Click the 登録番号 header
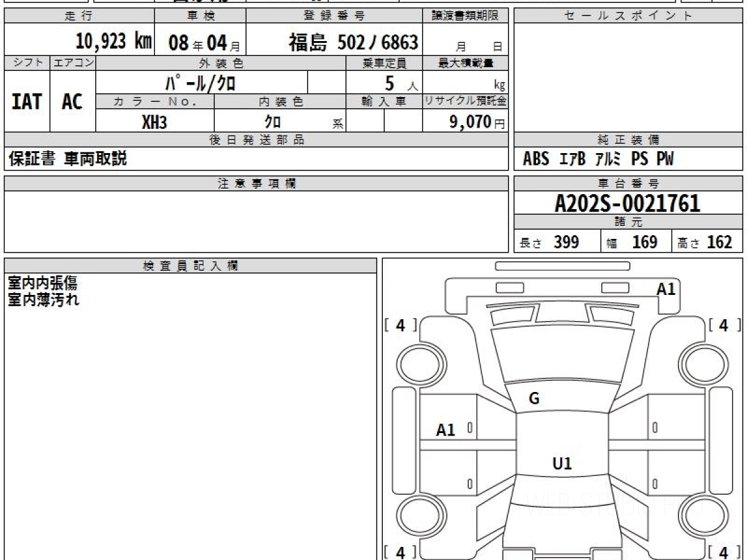 [335, 16]
